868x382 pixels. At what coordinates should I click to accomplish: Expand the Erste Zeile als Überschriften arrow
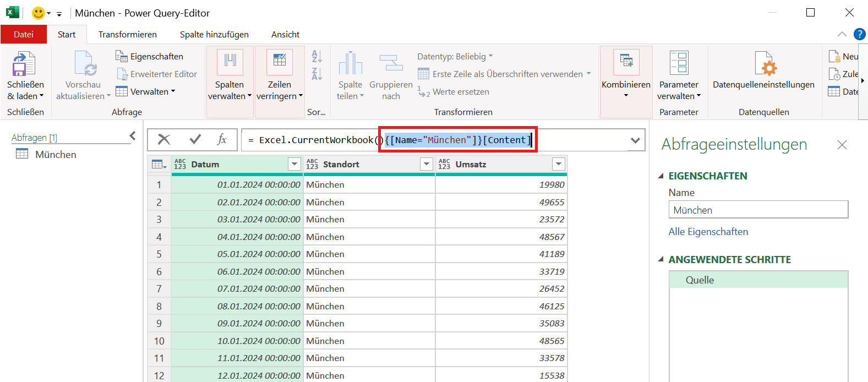[588, 74]
